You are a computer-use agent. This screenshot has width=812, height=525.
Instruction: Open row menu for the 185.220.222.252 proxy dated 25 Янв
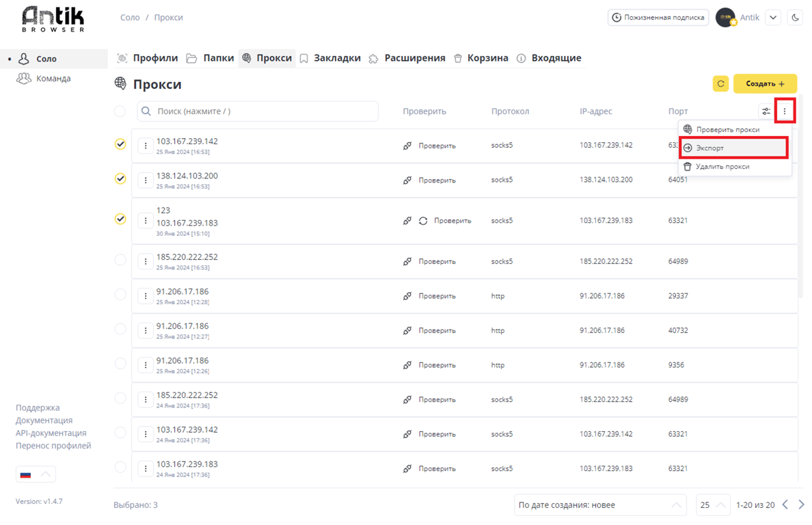coord(146,261)
